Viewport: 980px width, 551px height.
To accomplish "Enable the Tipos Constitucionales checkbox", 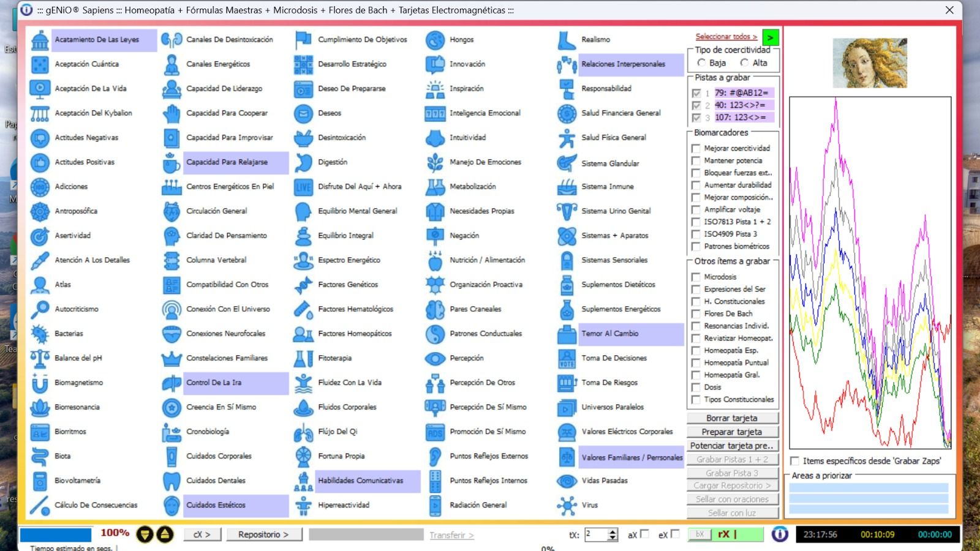I will click(x=696, y=399).
